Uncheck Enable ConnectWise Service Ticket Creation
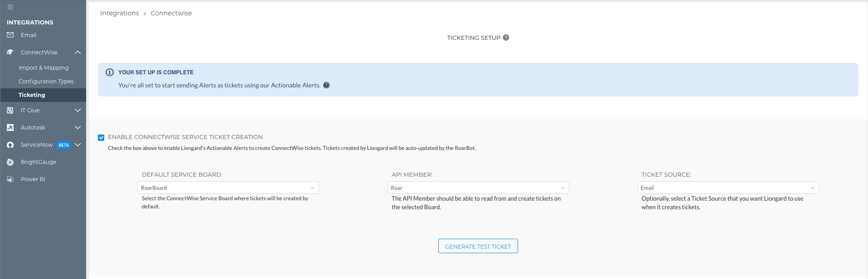This screenshot has height=279, width=868. (101, 138)
